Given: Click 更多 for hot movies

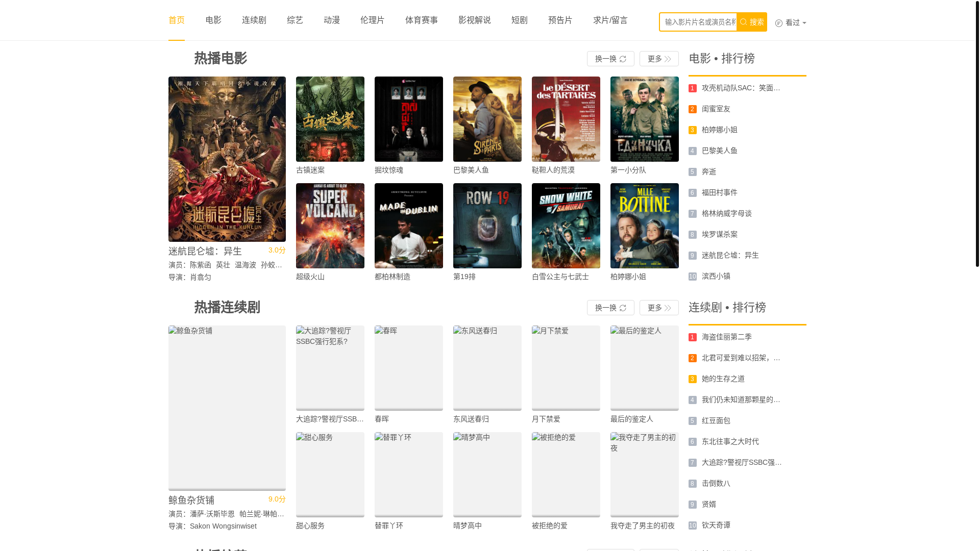Looking at the screenshot, I should click(x=659, y=59).
